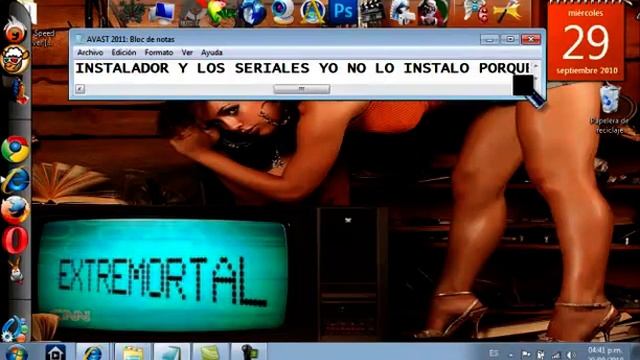
Task: Open the monitor desktop shortcut at top
Action: (x=162, y=12)
